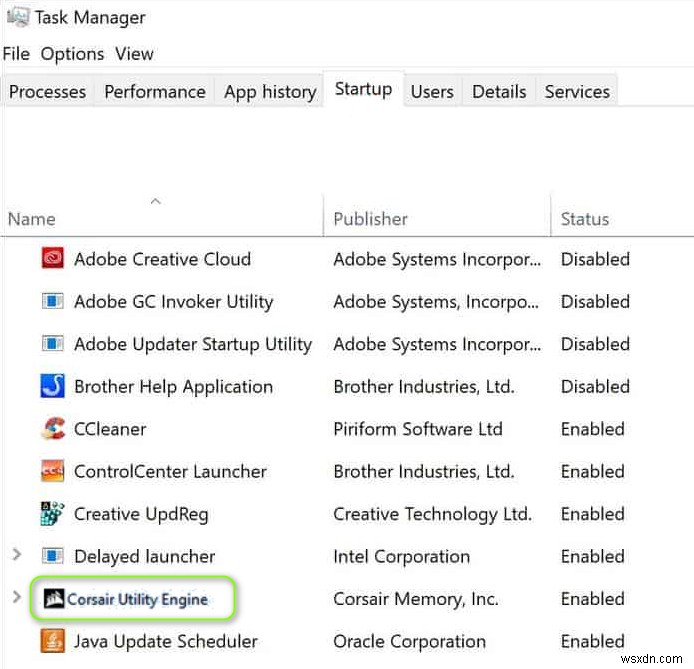Open the Options menu
This screenshot has width=694, height=669.
point(72,54)
